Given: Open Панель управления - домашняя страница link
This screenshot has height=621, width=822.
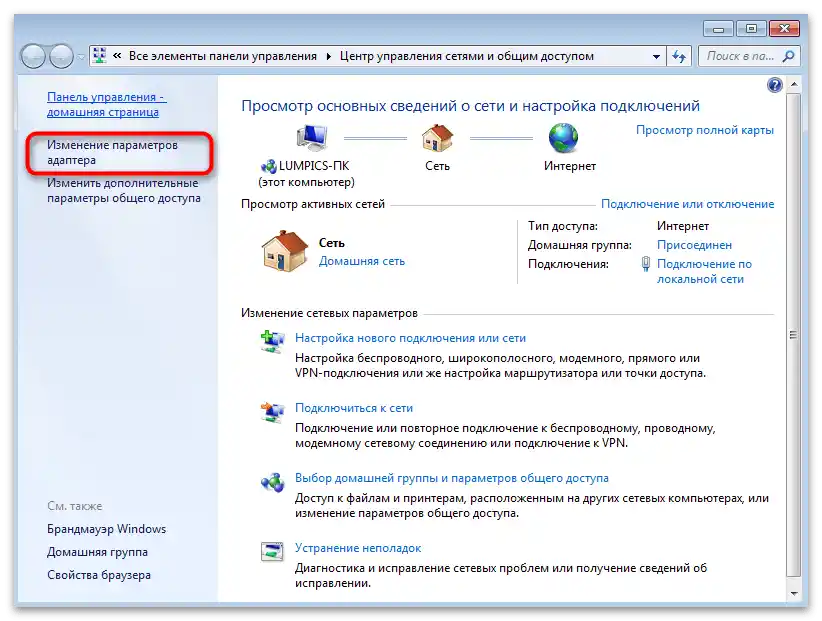Looking at the screenshot, I should point(106,104).
